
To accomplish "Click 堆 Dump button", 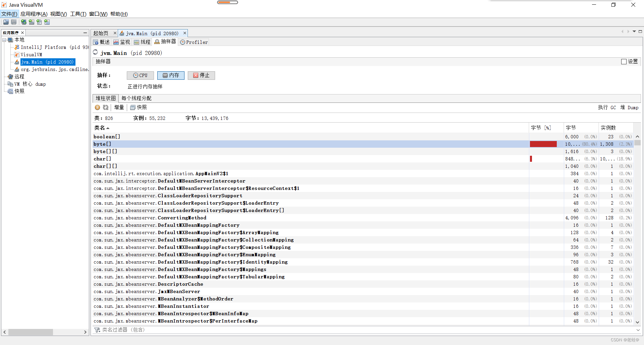I will [629, 108].
